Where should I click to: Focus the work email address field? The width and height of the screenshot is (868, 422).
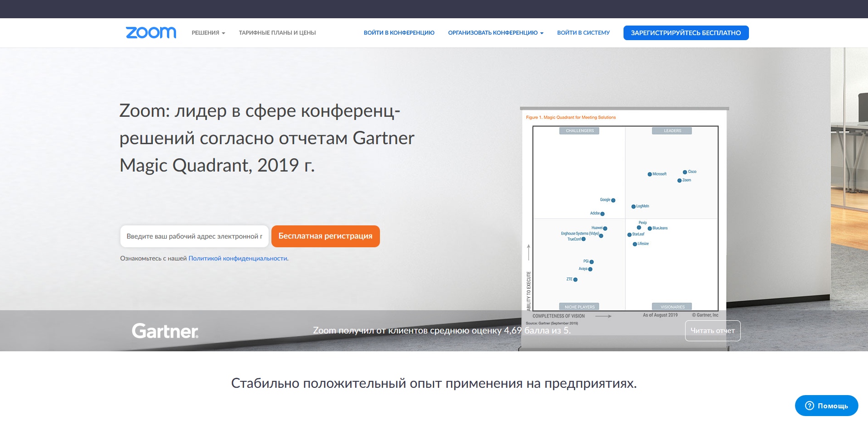(x=195, y=236)
